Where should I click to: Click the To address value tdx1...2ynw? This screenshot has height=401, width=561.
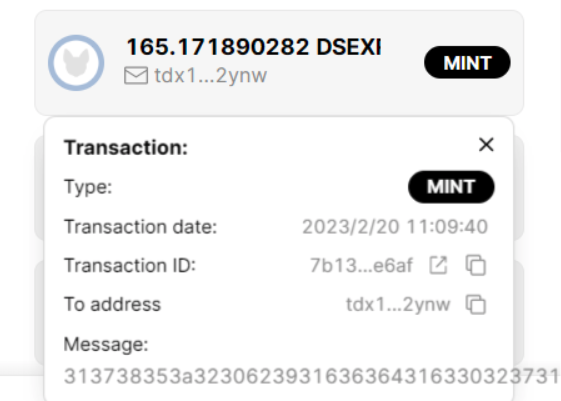click(398, 305)
